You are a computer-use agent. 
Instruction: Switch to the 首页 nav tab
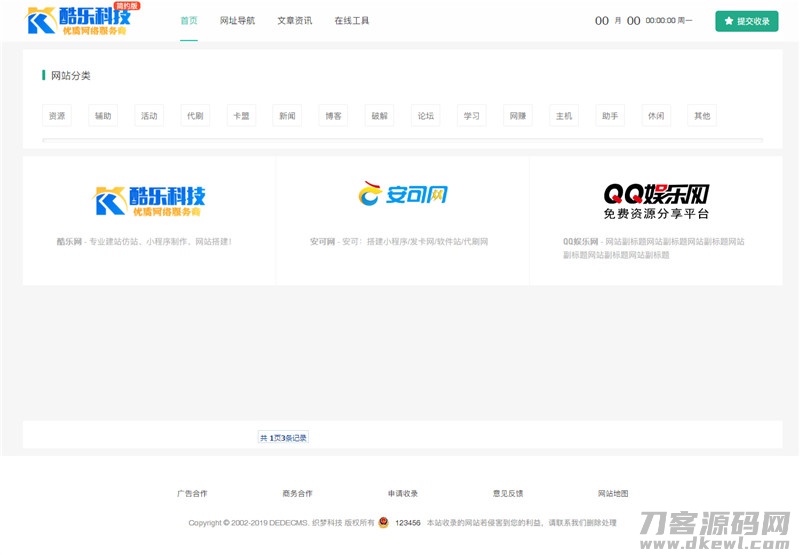[189, 21]
